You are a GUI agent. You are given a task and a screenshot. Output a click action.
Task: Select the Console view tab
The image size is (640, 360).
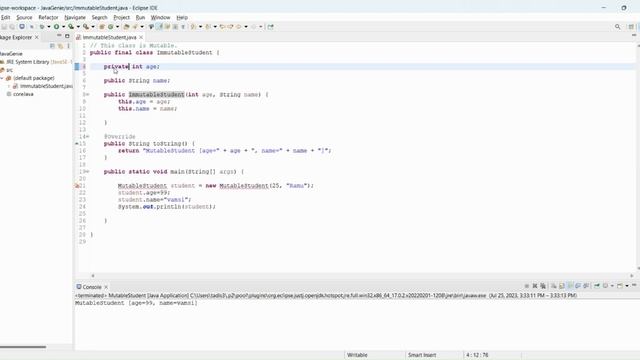pos(92,287)
